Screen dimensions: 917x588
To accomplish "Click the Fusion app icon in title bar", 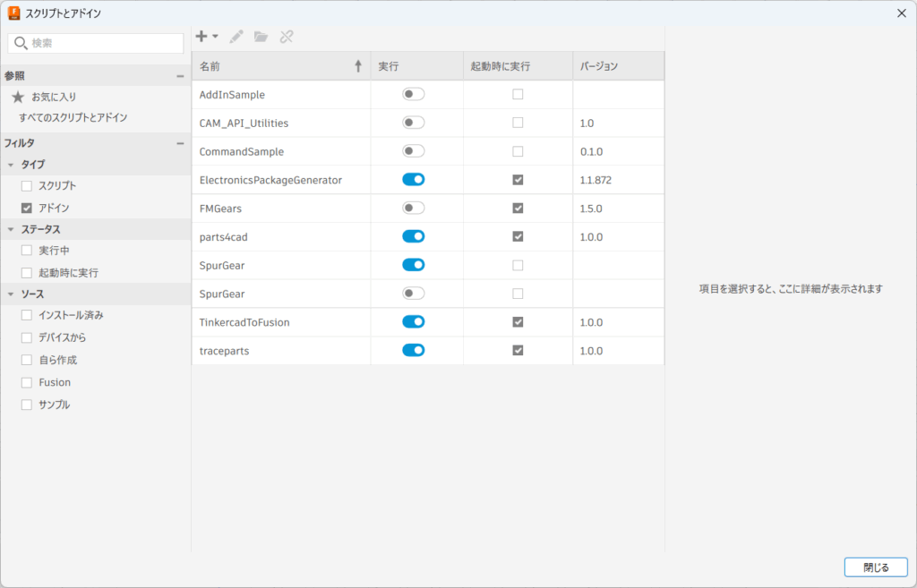I will (13, 13).
